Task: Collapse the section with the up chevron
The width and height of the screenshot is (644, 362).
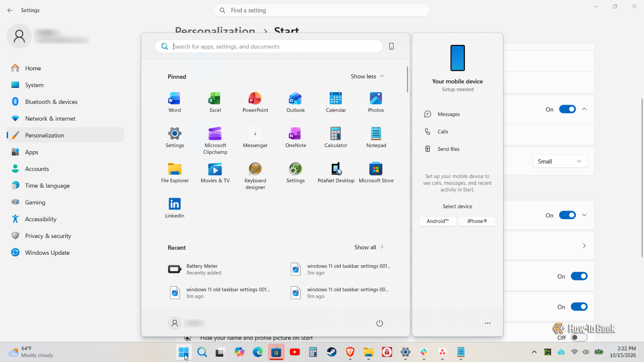Action: [x=584, y=109]
